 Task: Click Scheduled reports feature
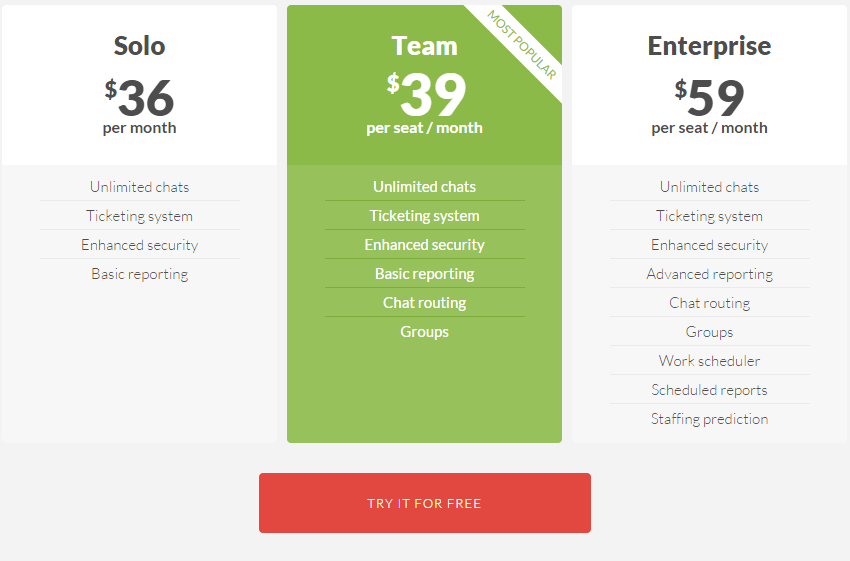[x=709, y=390]
